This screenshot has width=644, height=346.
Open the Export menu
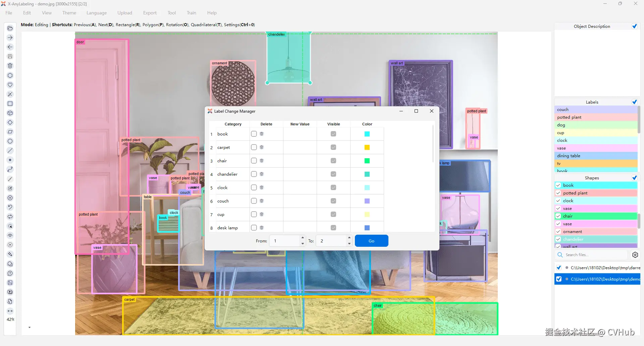click(x=150, y=13)
